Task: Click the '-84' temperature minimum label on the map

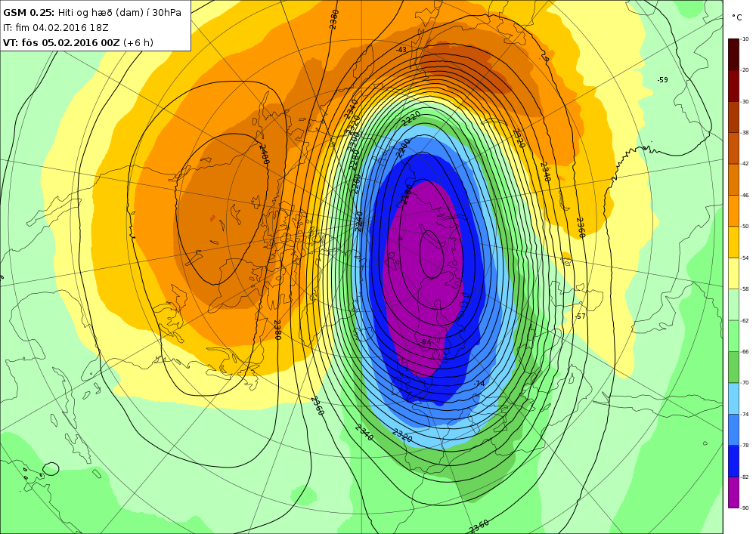Action: 425,342
